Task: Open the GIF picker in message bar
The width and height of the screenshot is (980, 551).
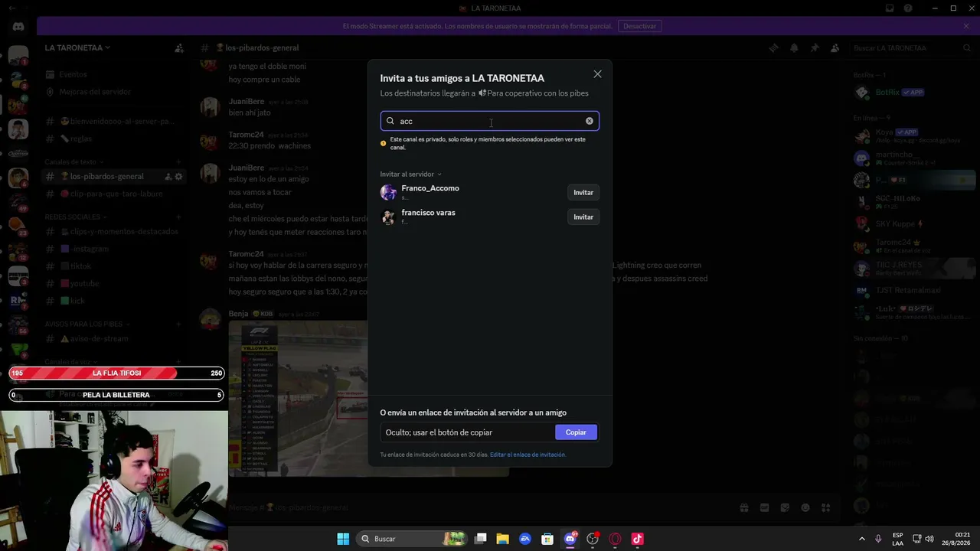Action: [x=764, y=507]
